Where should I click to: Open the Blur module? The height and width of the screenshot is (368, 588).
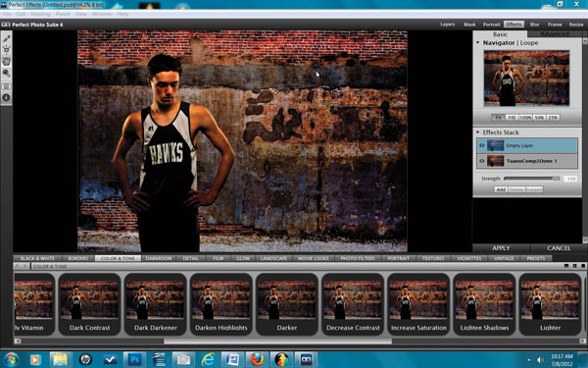(x=534, y=24)
